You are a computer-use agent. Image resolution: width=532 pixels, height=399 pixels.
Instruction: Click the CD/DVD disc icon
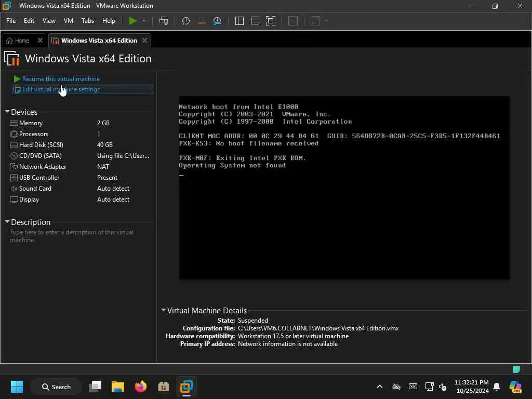(x=14, y=156)
